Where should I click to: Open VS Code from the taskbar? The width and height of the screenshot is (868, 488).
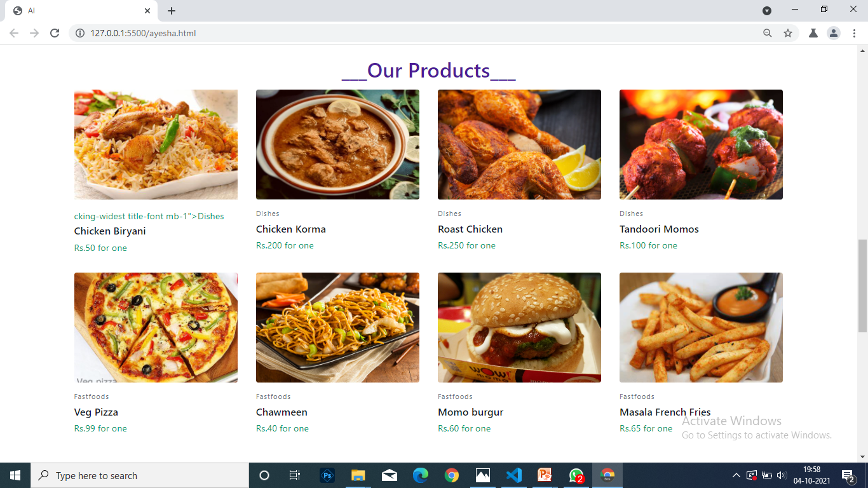514,475
